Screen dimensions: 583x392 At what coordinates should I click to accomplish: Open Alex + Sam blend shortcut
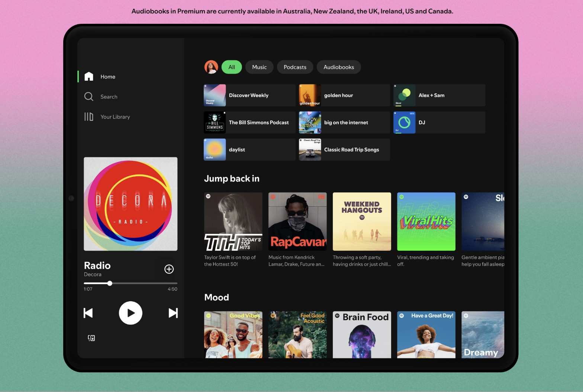pyautogui.click(x=439, y=95)
